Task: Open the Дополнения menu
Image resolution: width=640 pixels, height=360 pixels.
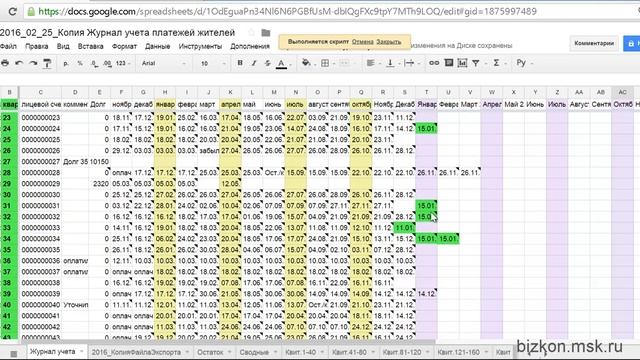Action: tap(250, 46)
